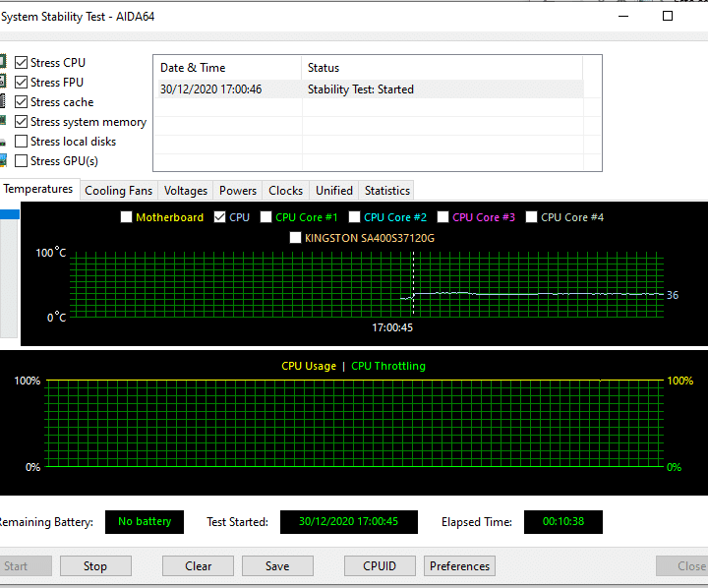Viewport: 708px width, 588px height.
Task: Enable CPU Core #1 temperature graph
Action: pos(265,217)
